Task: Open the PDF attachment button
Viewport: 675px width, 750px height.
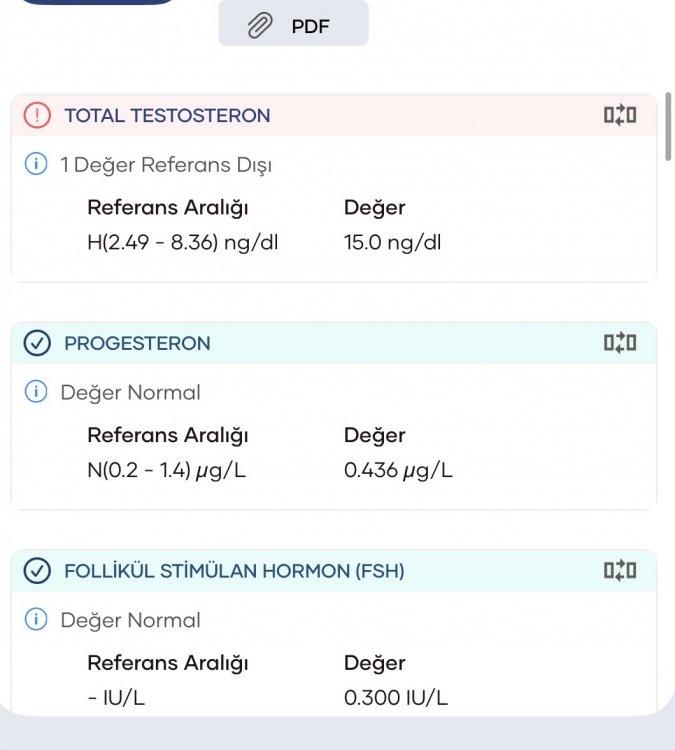Action: 293,24
